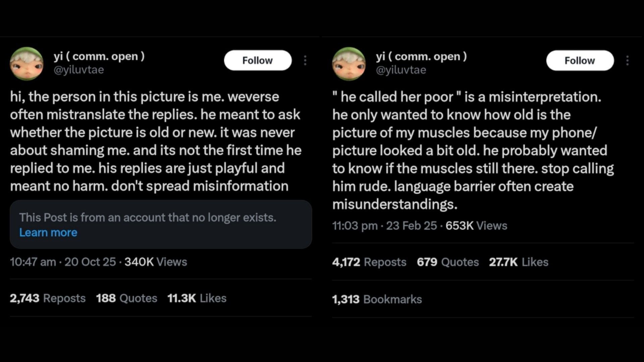Open the left post's three-dot menu
This screenshot has height=362, width=644.
pyautogui.click(x=305, y=60)
